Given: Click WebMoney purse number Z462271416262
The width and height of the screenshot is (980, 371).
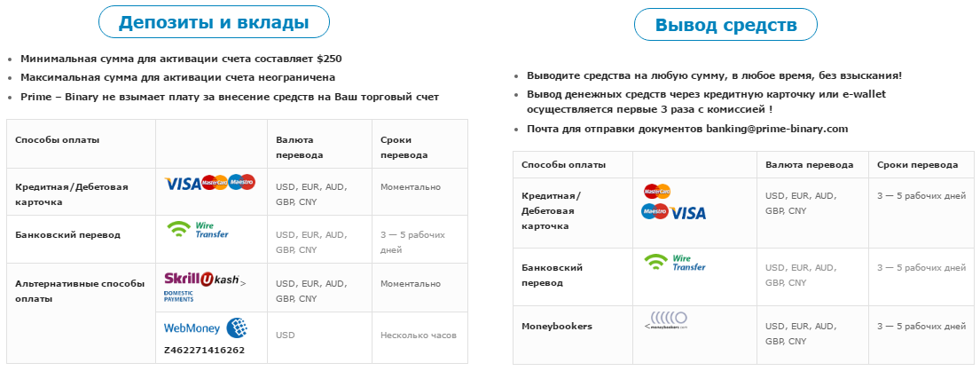Looking at the screenshot, I should coord(204,350).
